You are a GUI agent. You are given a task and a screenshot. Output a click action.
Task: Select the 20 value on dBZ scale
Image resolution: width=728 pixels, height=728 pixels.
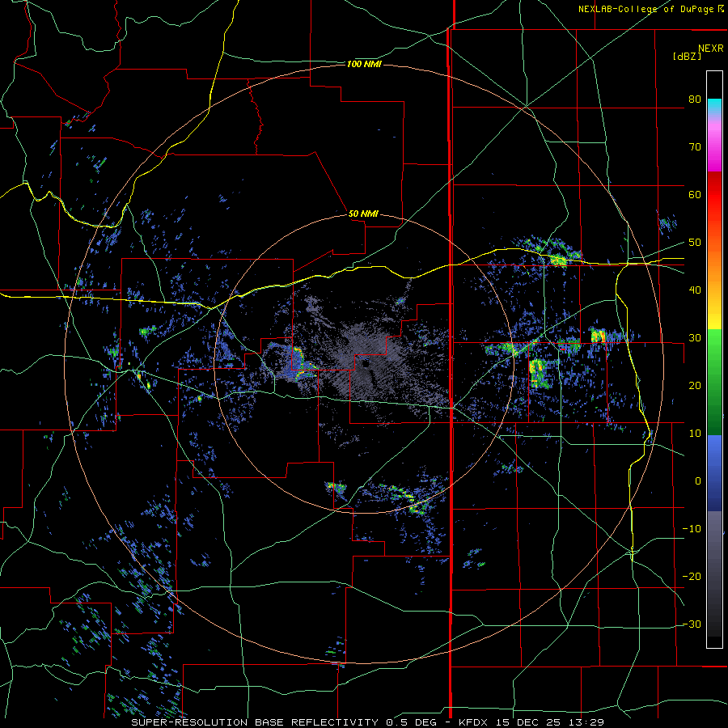pyautogui.click(x=695, y=385)
